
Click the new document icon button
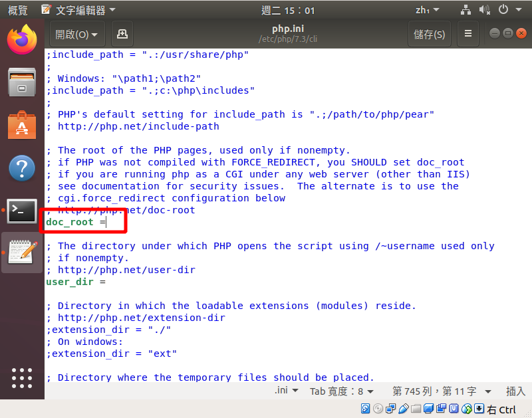coord(122,34)
